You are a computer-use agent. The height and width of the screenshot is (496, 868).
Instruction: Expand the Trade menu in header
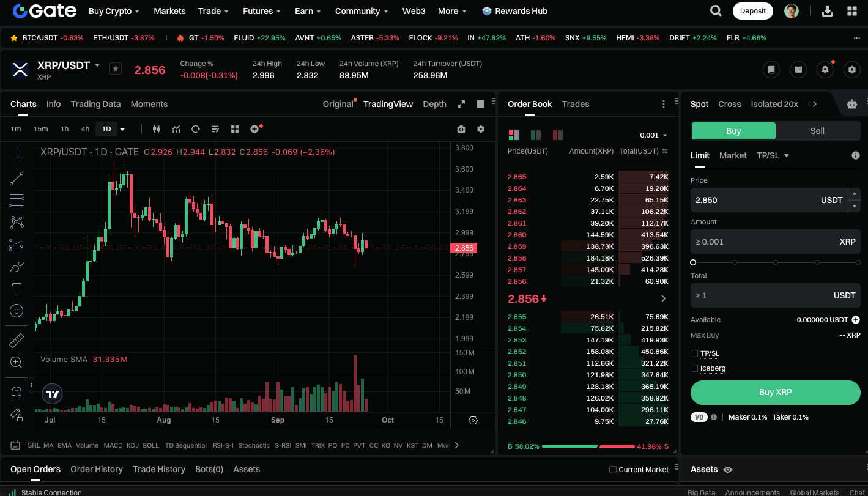tap(213, 11)
